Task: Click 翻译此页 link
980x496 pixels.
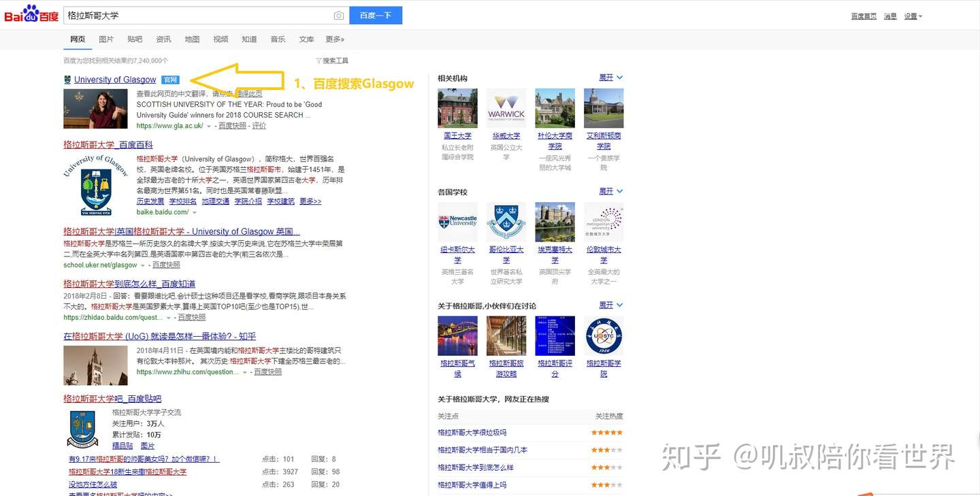Action: [248, 94]
